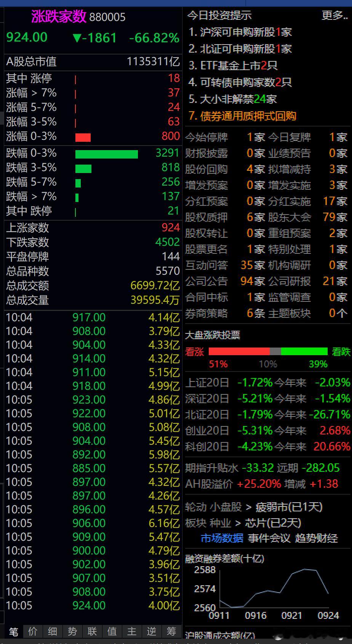Click 期指升贴水 -33.32 value
The image size is (352, 644).
258,468
